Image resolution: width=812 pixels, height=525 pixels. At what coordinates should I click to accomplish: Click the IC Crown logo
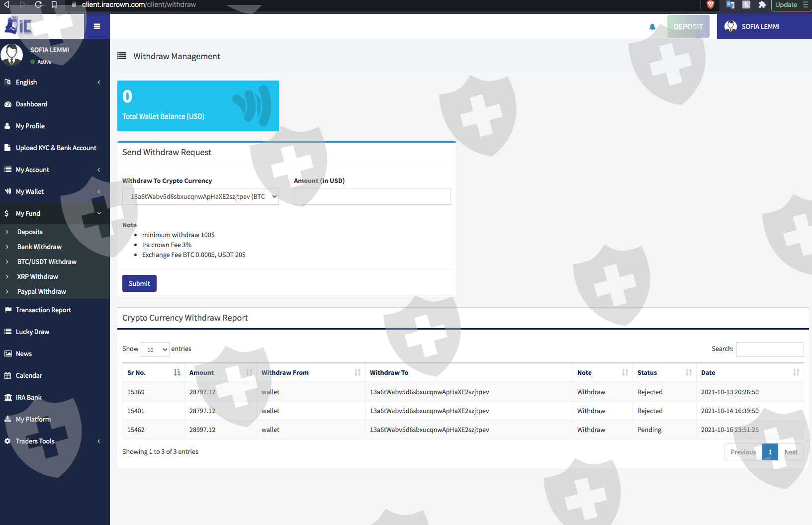19,26
